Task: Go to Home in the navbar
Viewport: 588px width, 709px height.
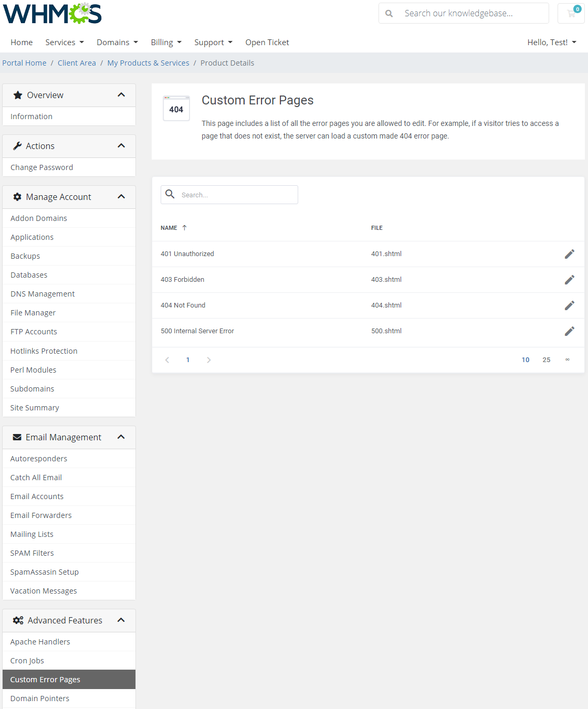Action: [22, 43]
